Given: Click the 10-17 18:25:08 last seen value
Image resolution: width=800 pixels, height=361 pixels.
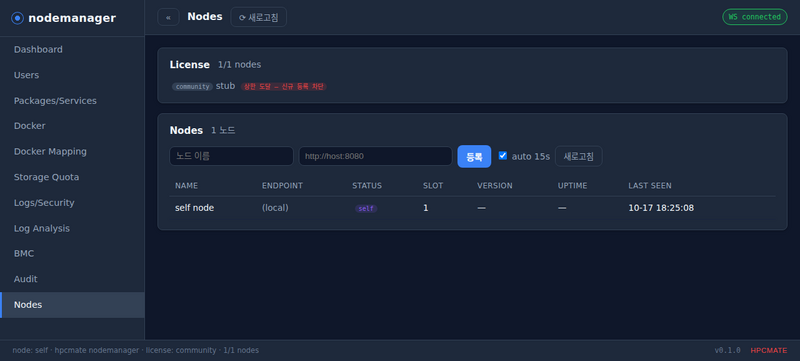Looking at the screenshot, I should pyautogui.click(x=661, y=208).
